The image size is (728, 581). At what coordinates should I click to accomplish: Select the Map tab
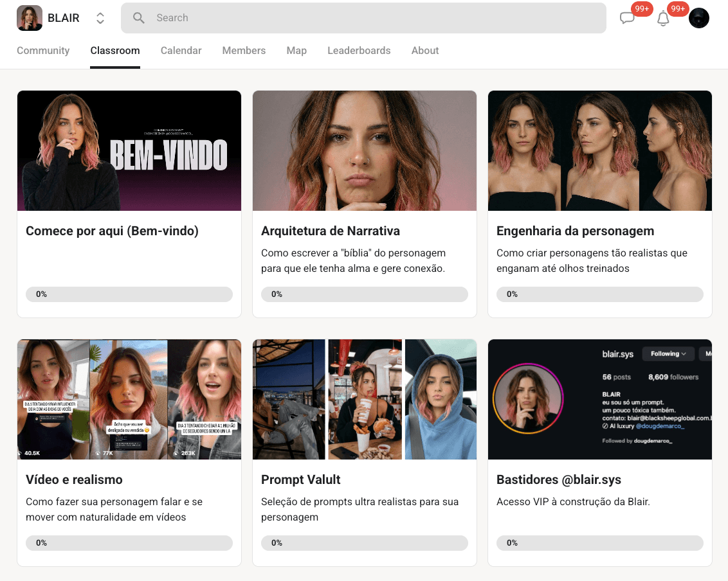[x=296, y=51]
